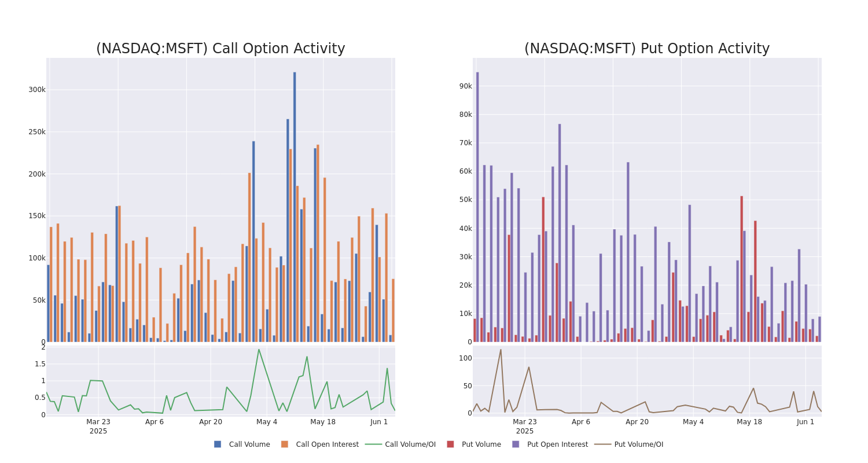Viewport: 868px width, 463px height.
Task: Click 'Apr 20' date under call chart
Action: [x=211, y=422]
